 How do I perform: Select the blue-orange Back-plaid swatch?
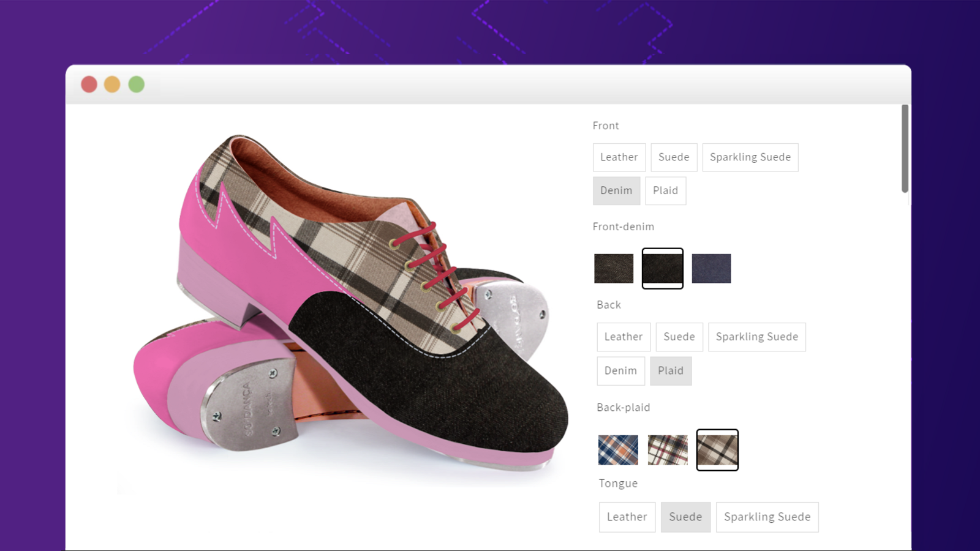pos(618,450)
